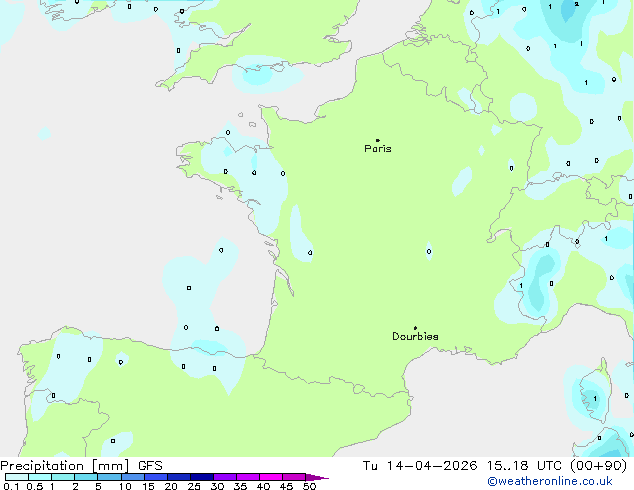Click the Paris city label

tap(378, 149)
